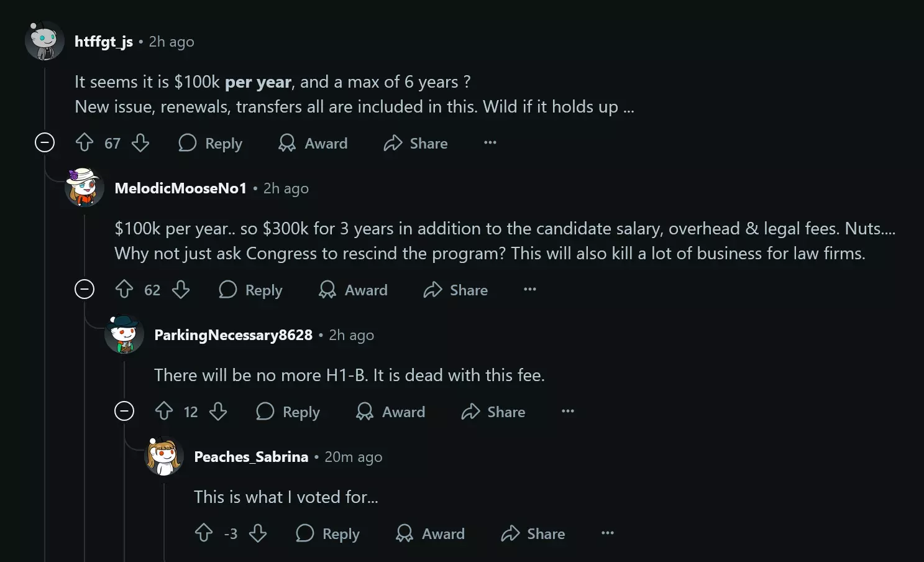This screenshot has width=924, height=562.
Task: Upvote the htffgt_js comment
Action: 85,143
